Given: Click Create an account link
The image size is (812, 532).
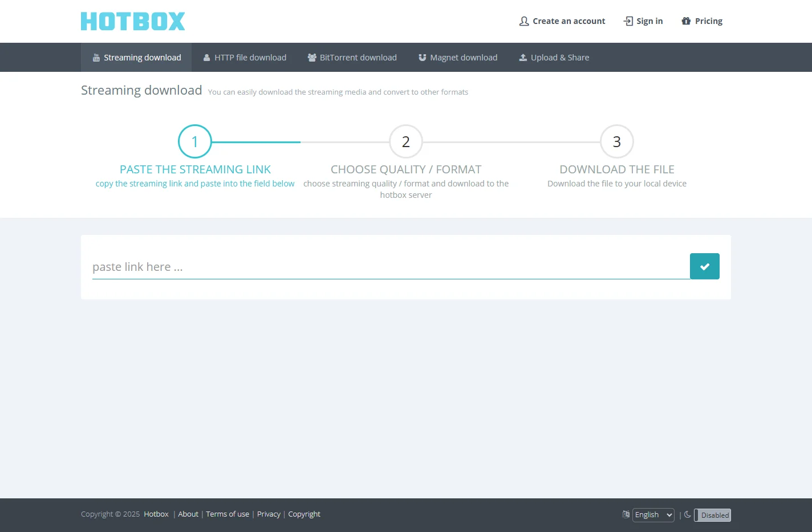Looking at the screenshot, I should [562, 21].
